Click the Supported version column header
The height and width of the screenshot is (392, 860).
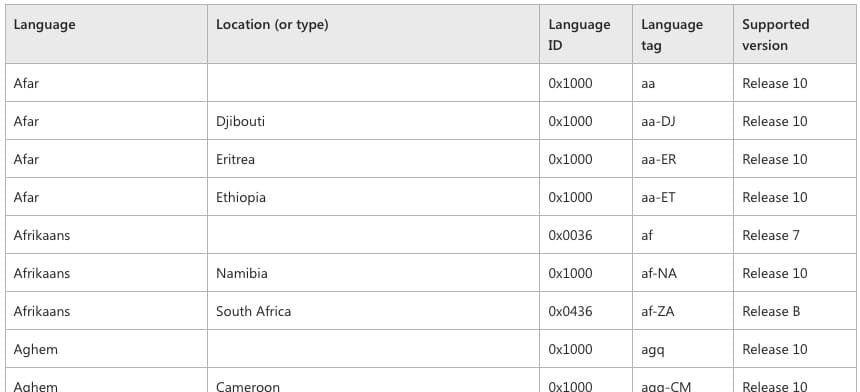click(x=795, y=34)
